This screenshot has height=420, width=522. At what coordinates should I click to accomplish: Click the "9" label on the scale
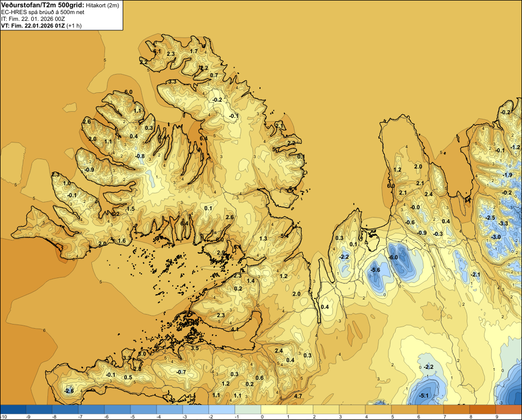497,417
